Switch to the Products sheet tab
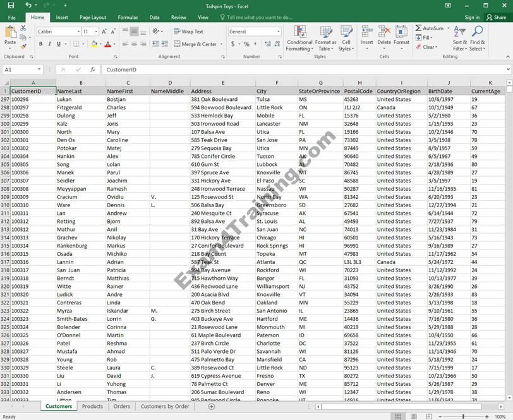 [92, 406]
